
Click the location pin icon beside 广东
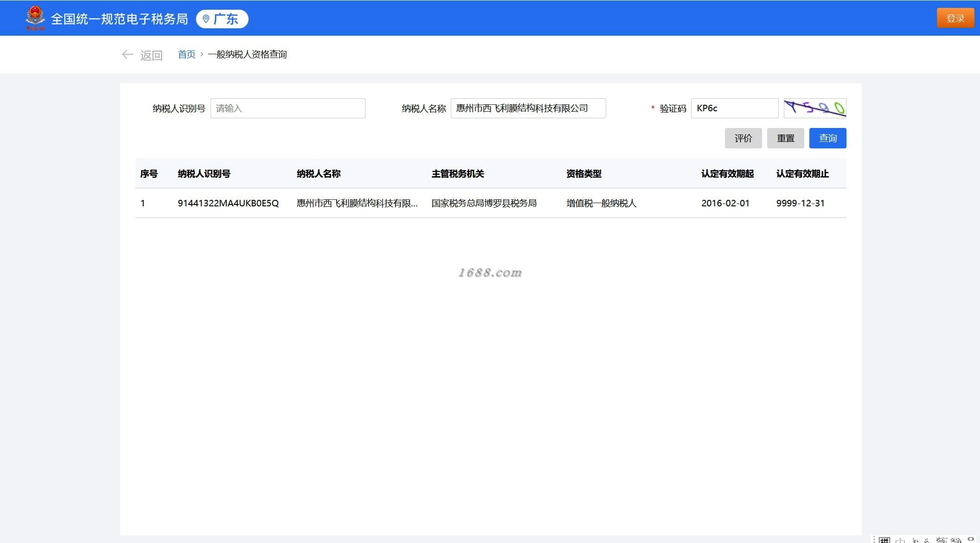coord(206,19)
